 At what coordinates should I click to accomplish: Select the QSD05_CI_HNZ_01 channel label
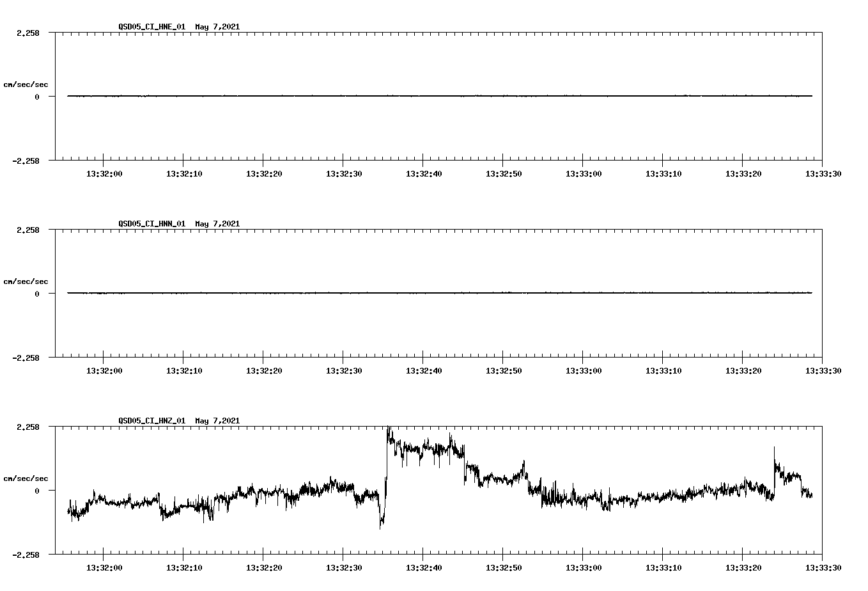[x=151, y=421]
